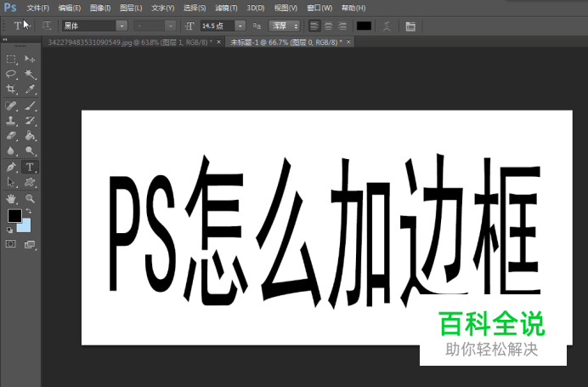Select the Clone Stamp tool

11,121
